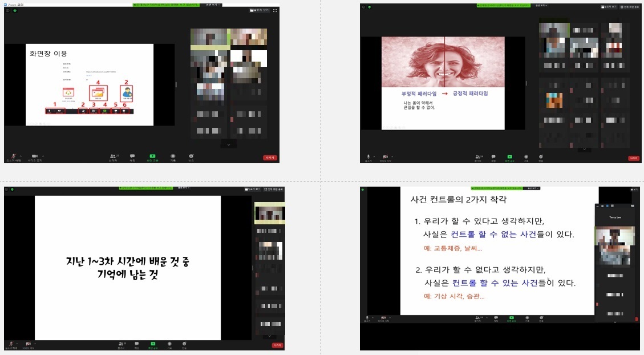Click the text '예: 기상 시각, 습관...'

click(454, 296)
